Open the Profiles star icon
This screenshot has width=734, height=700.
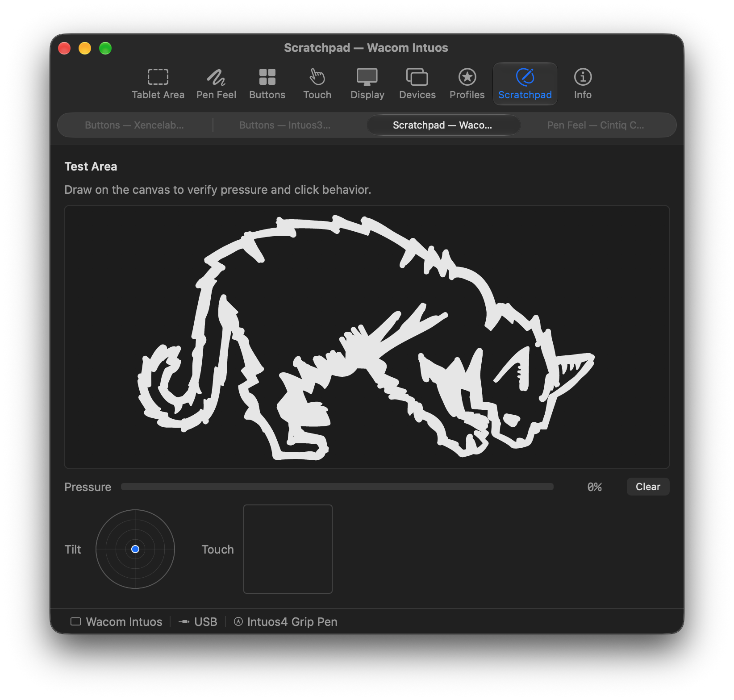pyautogui.click(x=467, y=77)
